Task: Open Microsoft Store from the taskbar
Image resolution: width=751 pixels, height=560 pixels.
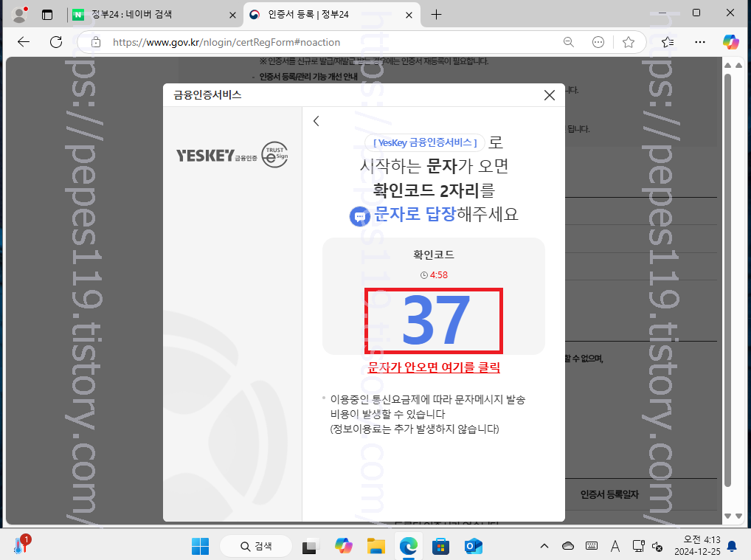Action: [x=440, y=546]
